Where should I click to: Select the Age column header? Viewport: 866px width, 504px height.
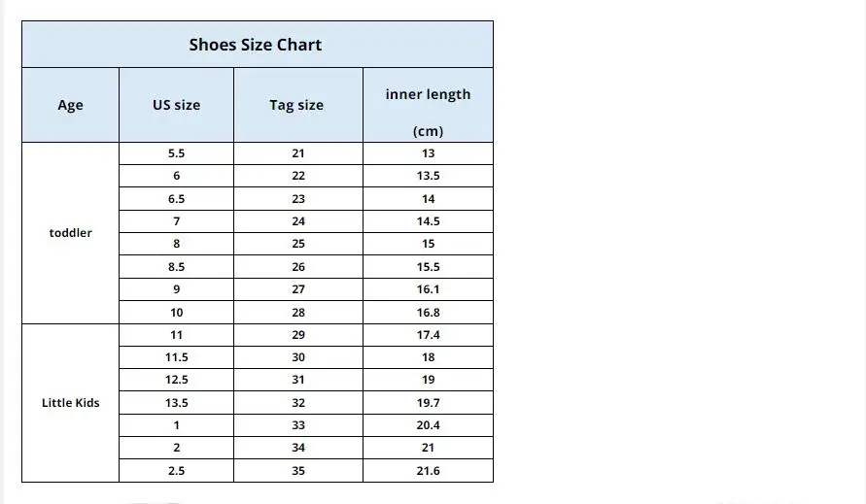[70, 105]
